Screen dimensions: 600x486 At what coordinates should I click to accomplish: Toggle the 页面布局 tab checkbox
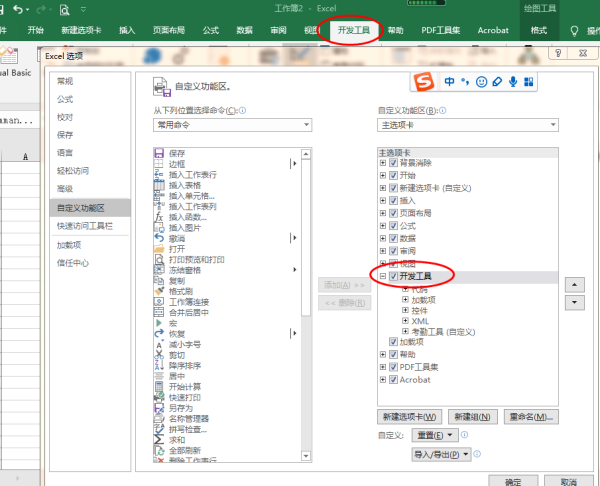pos(393,213)
